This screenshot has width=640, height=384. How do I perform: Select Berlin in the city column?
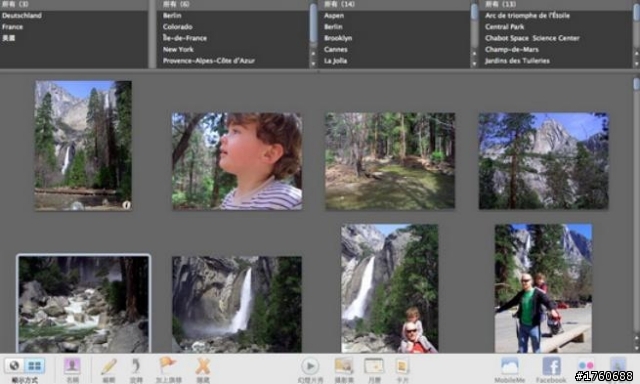tap(333, 27)
